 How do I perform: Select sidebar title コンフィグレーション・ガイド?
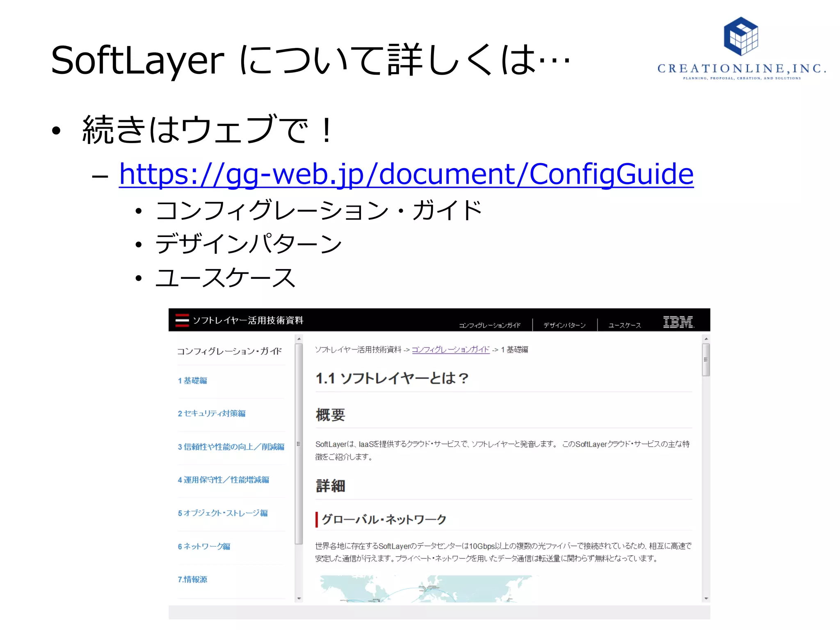(229, 351)
